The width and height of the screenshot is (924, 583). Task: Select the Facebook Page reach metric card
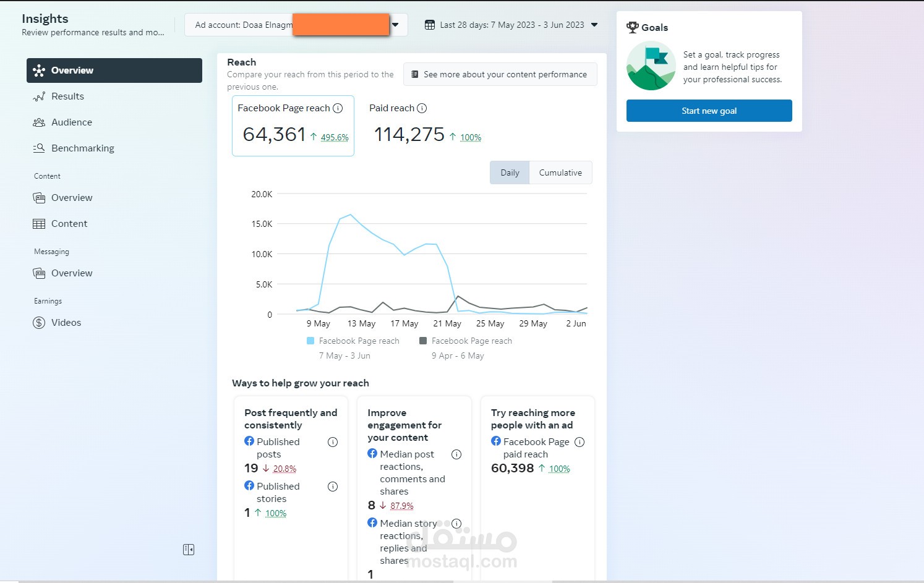click(x=293, y=126)
